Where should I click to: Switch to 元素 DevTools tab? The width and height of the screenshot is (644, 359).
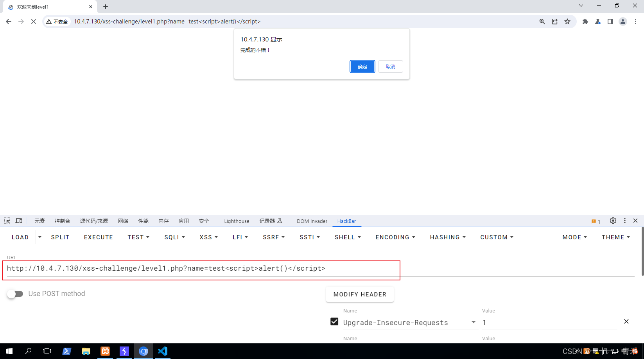39,221
